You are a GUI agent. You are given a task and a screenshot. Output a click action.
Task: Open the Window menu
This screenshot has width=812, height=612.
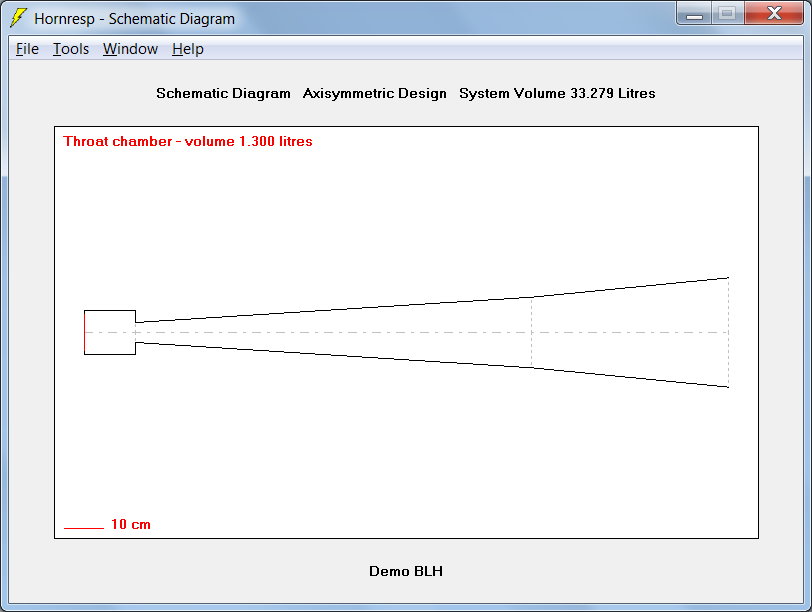pyautogui.click(x=130, y=49)
